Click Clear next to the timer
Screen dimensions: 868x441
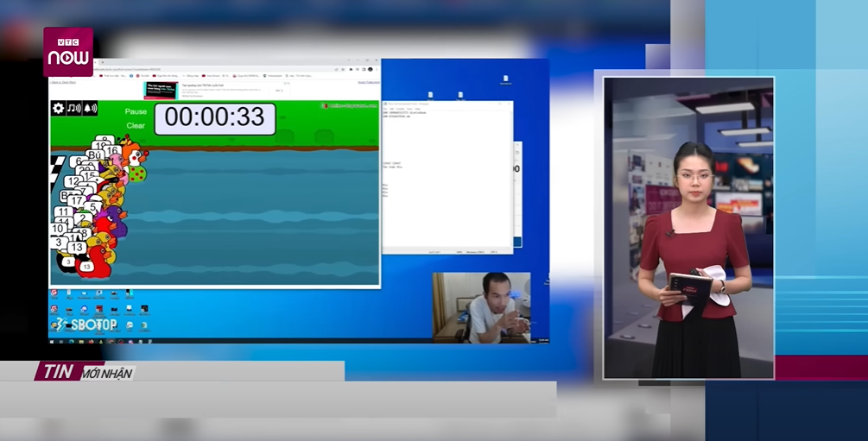coord(136,126)
